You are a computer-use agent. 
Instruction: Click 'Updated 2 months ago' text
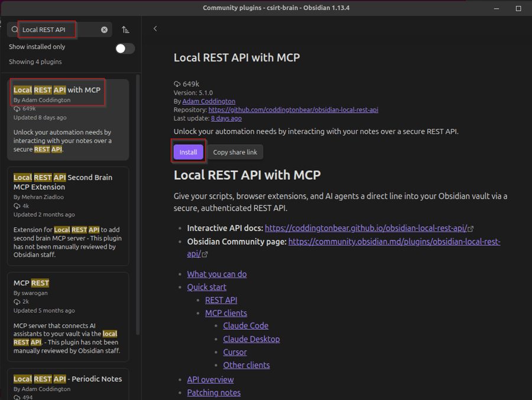[x=44, y=214]
